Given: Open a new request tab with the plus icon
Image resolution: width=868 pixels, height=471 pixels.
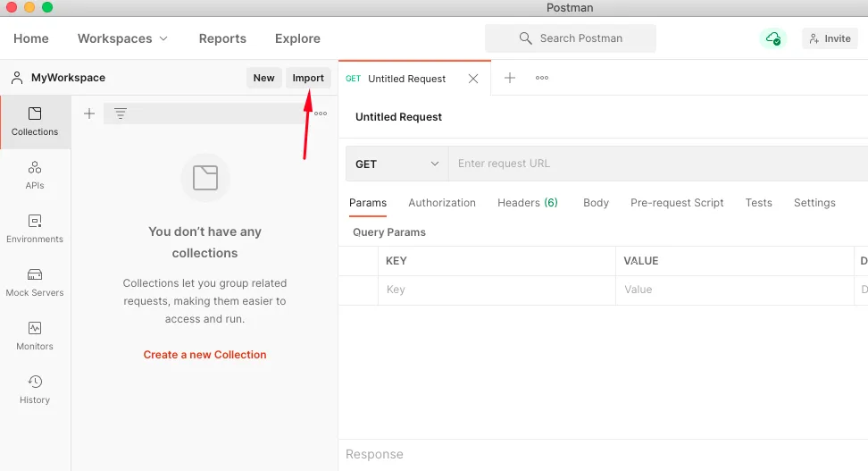Looking at the screenshot, I should 510,78.
